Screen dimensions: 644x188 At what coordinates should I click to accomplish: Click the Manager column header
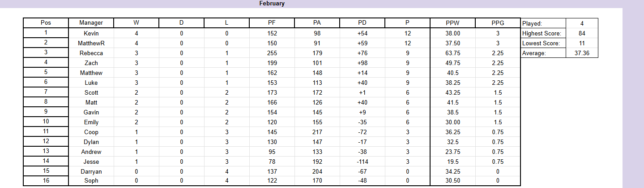[x=91, y=23]
